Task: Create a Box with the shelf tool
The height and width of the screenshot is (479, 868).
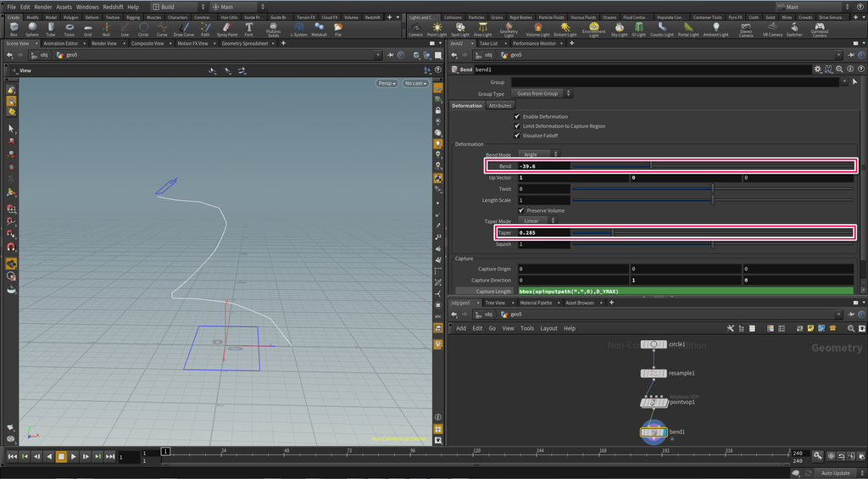Action: pos(14,30)
